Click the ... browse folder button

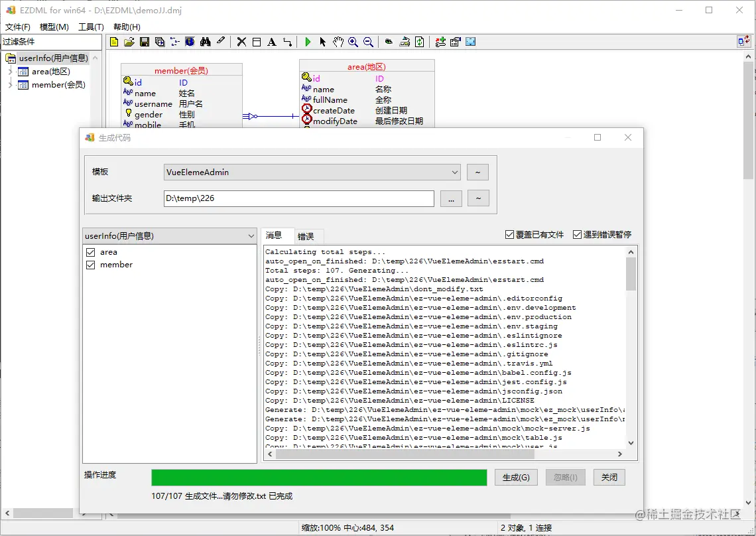point(451,198)
